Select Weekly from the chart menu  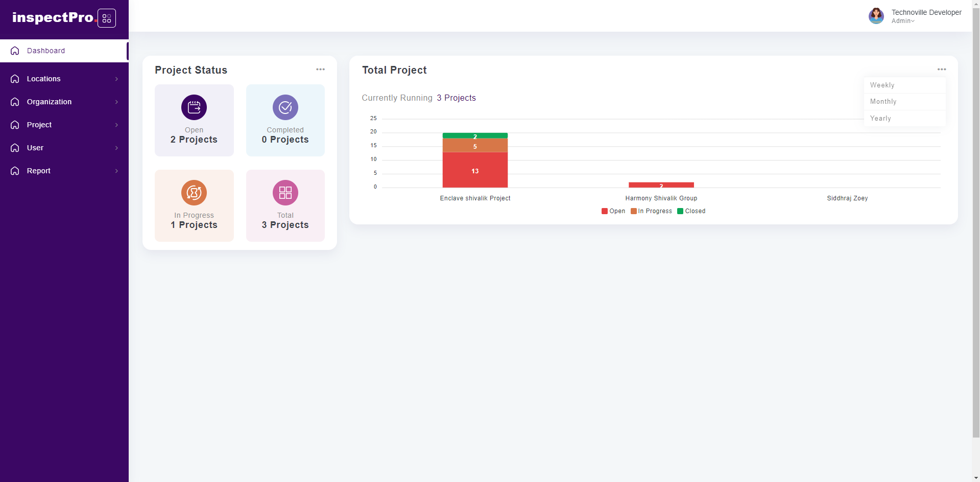(x=882, y=85)
